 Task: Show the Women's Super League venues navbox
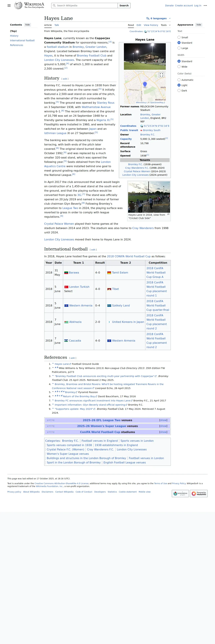click(x=163, y=426)
